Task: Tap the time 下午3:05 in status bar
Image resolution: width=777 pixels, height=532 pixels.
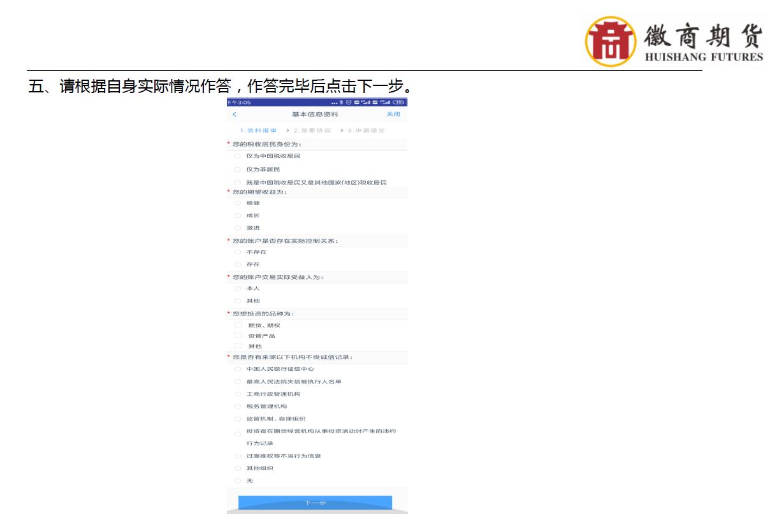Action: (x=240, y=103)
